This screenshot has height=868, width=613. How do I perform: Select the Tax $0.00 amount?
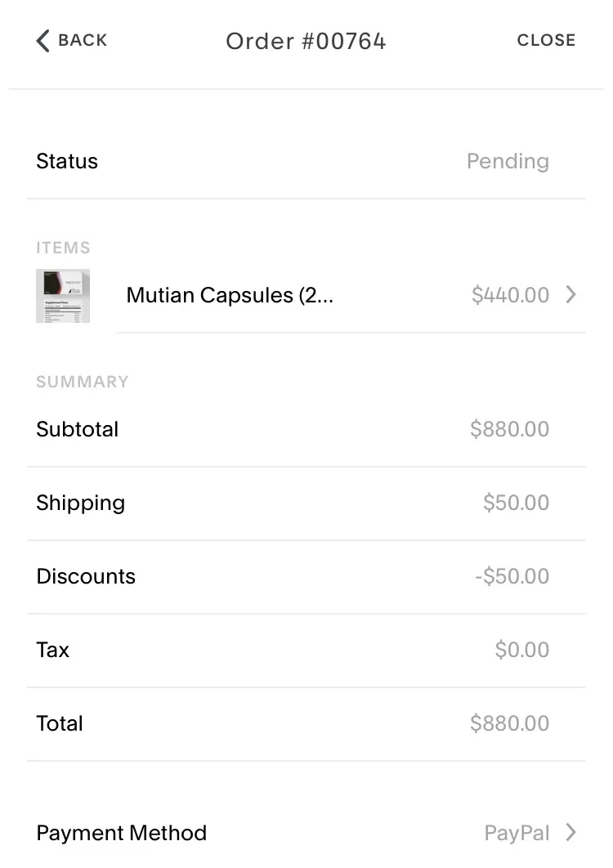click(x=521, y=650)
